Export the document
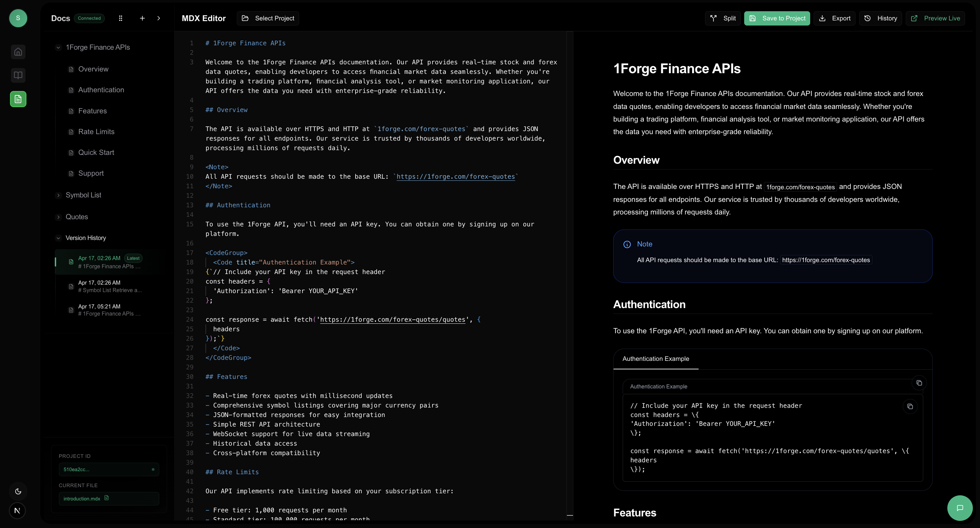The width and height of the screenshot is (980, 528). tap(835, 18)
